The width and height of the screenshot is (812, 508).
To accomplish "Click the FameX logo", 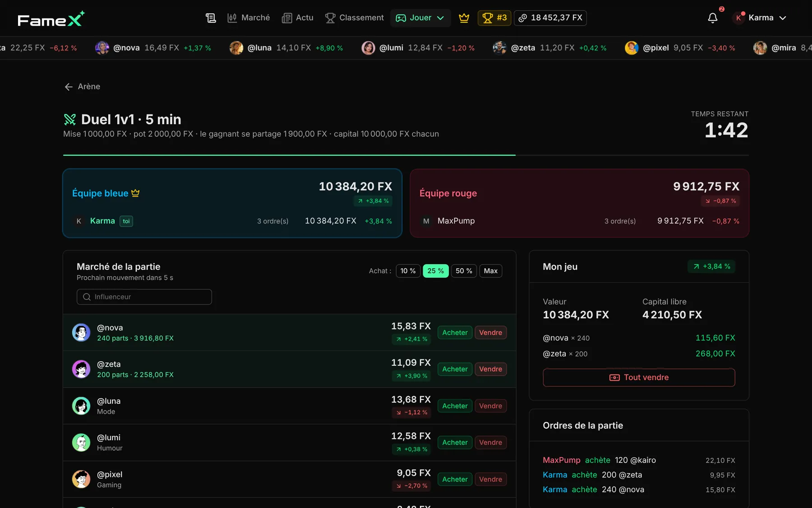I will point(51,19).
